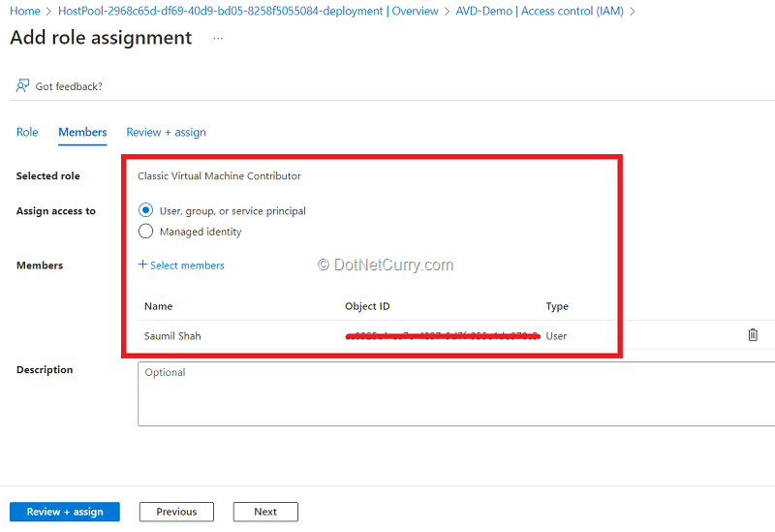The height and width of the screenshot is (532, 775).
Task: Delete Saumil Shah member with trash icon
Action: (x=753, y=334)
